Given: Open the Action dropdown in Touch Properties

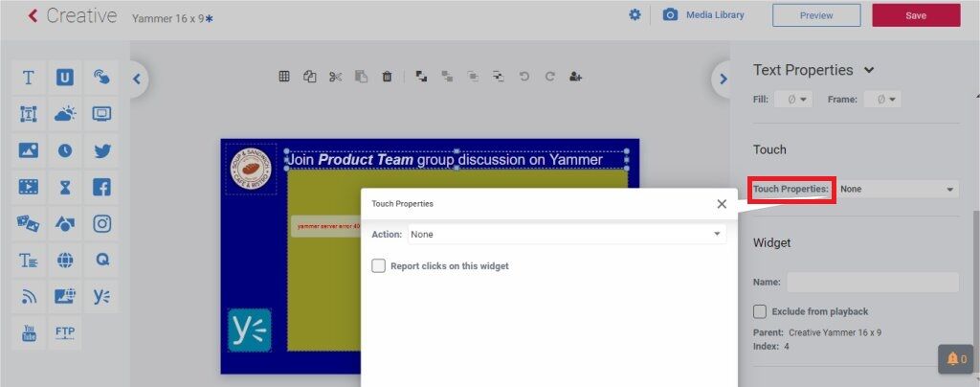Looking at the screenshot, I should [x=567, y=234].
